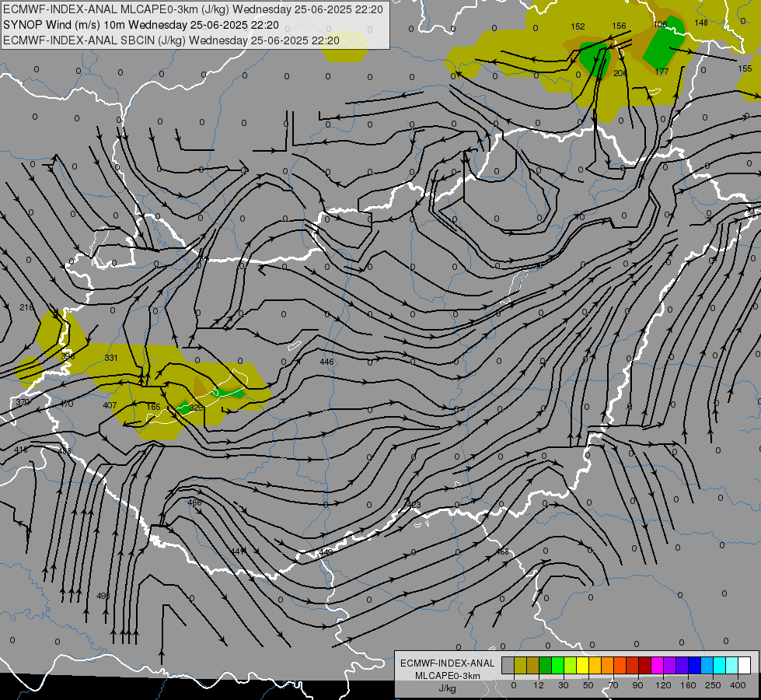The width and height of the screenshot is (761, 700).
Task: Click the brownish-gold legend swatch
Action: [533, 665]
